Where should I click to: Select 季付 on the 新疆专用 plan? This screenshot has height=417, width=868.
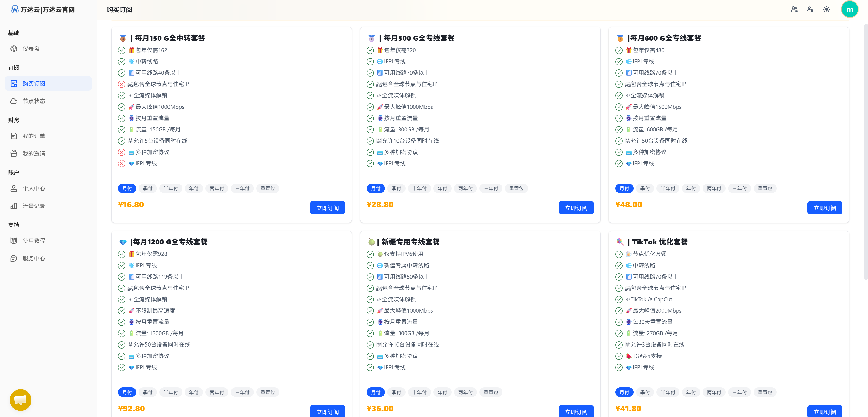tap(396, 392)
